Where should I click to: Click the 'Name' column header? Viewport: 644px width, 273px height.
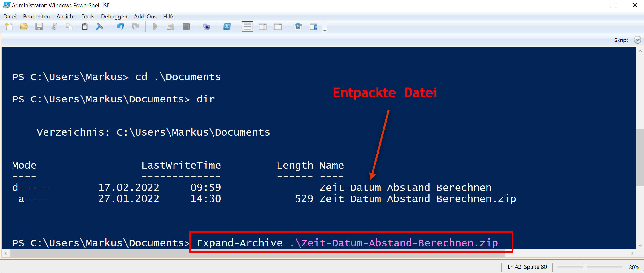tap(331, 165)
